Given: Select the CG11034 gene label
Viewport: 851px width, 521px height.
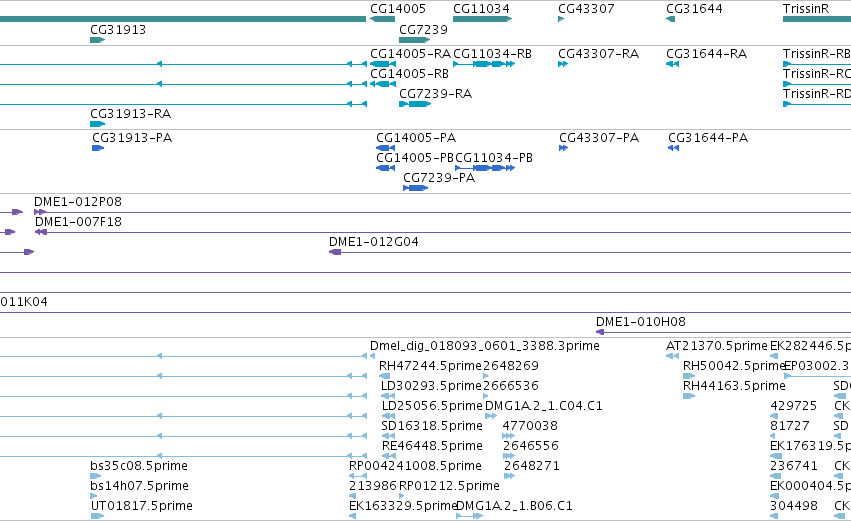Looking at the screenshot, I should (x=481, y=9).
